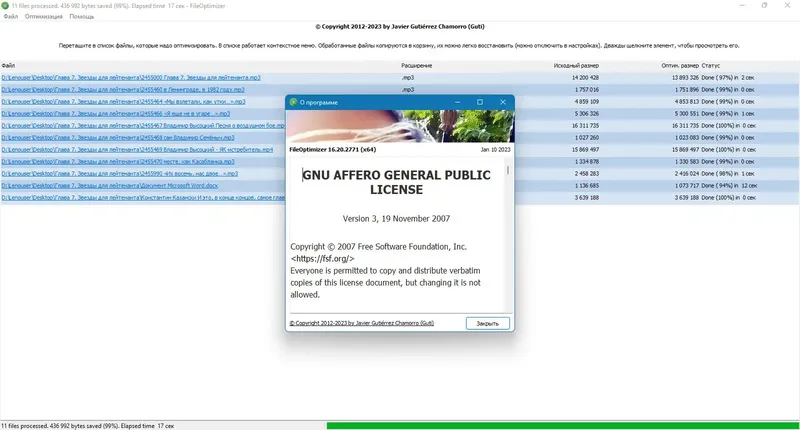Select the .mp3 extension cell of the 2455000 row
The height and width of the screenshot is (430, 800).
tap(408, 78)
